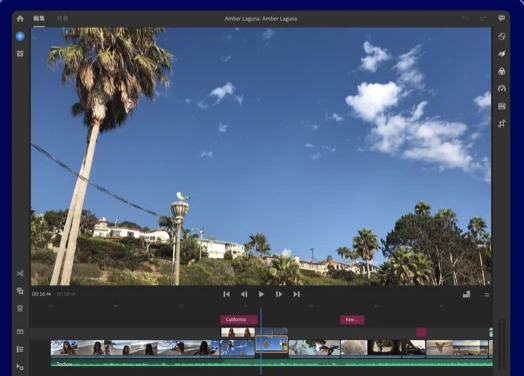524x376 pixels.
Task: Switch to the 共有 tab
Action: 62,18
